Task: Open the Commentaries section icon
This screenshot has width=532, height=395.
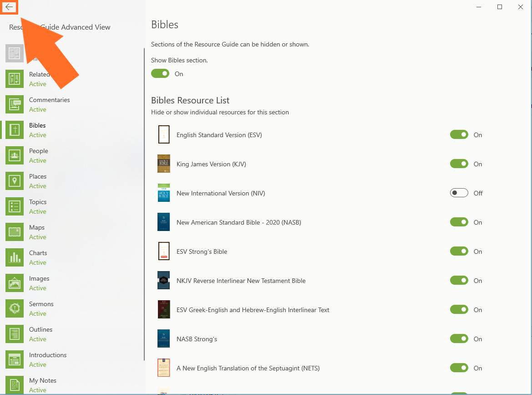Action: [15, 104]
